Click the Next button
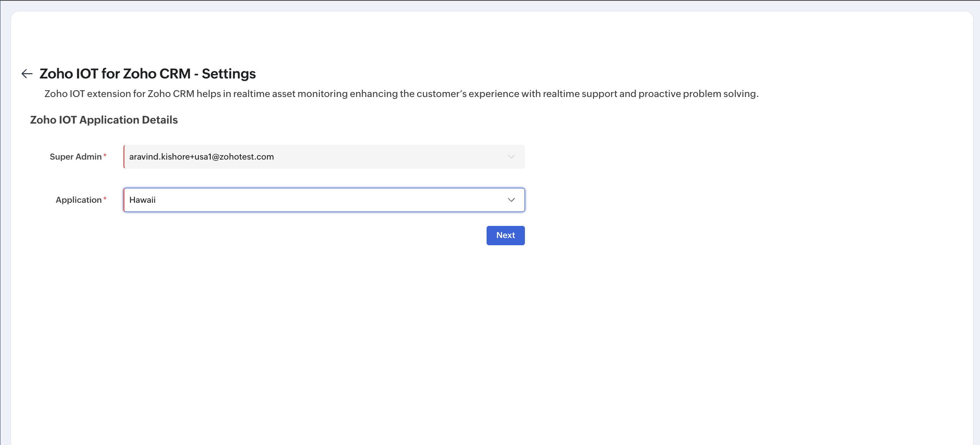 (505, 235)
